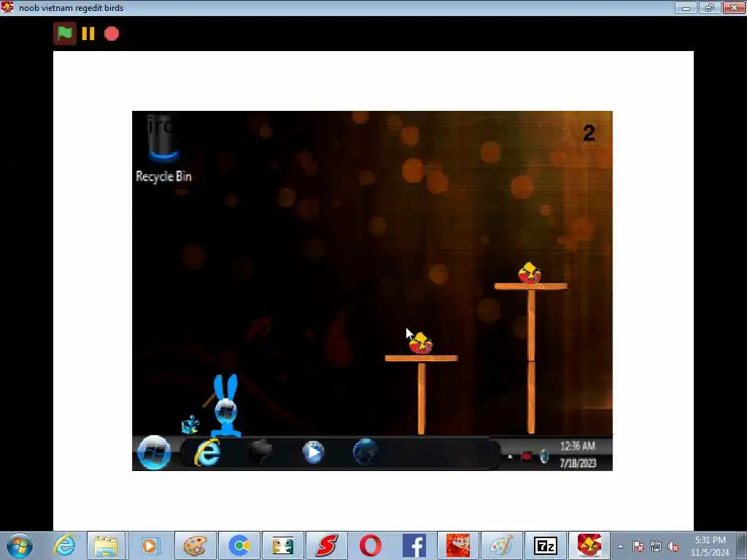Image resolution: width=747 pixels, height=560 pixels.
Task: Click the score counter showing 2
Action: point(589,133)
